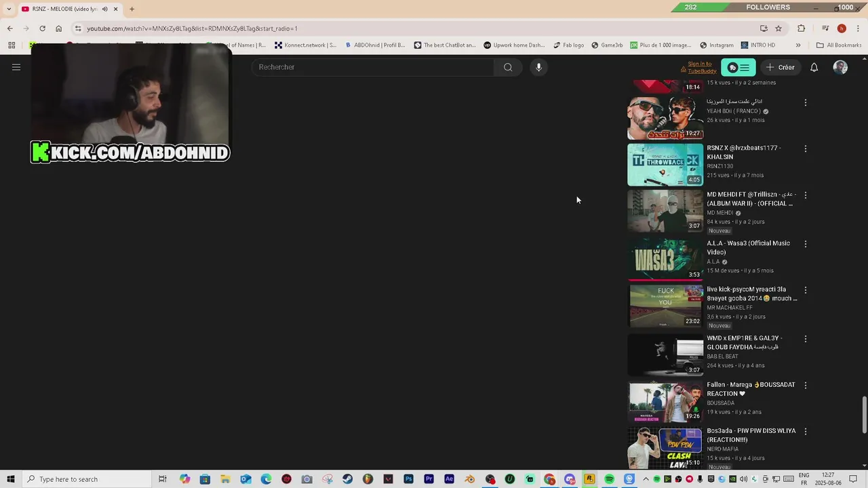Open After Effects from the taskbar
This screenshot has height=488, width=868.
pos(449,479)
